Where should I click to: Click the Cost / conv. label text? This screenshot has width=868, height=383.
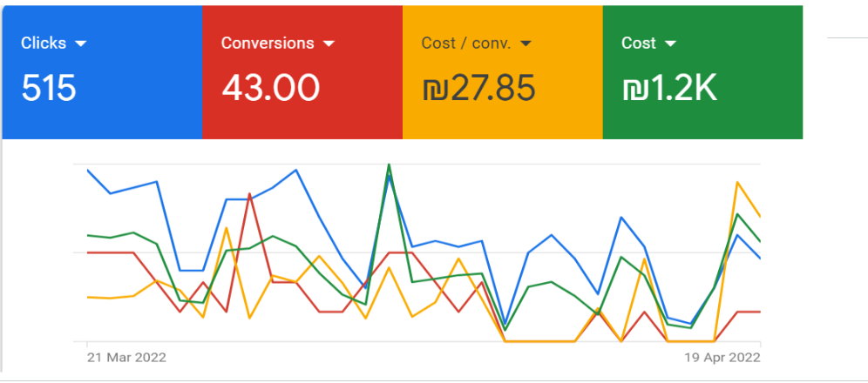(466, 44)
